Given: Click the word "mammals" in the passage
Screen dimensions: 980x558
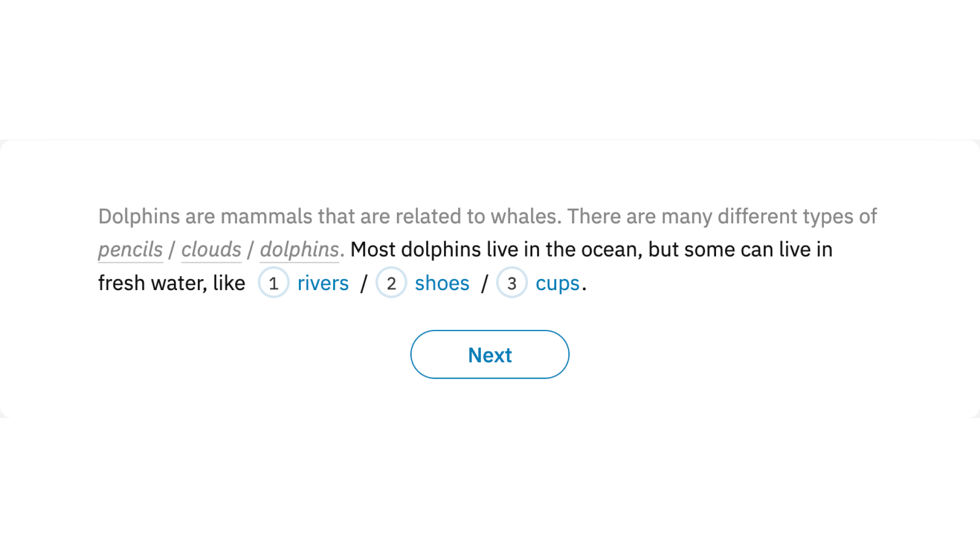Looking at the screenshot, I should [266, 216].
